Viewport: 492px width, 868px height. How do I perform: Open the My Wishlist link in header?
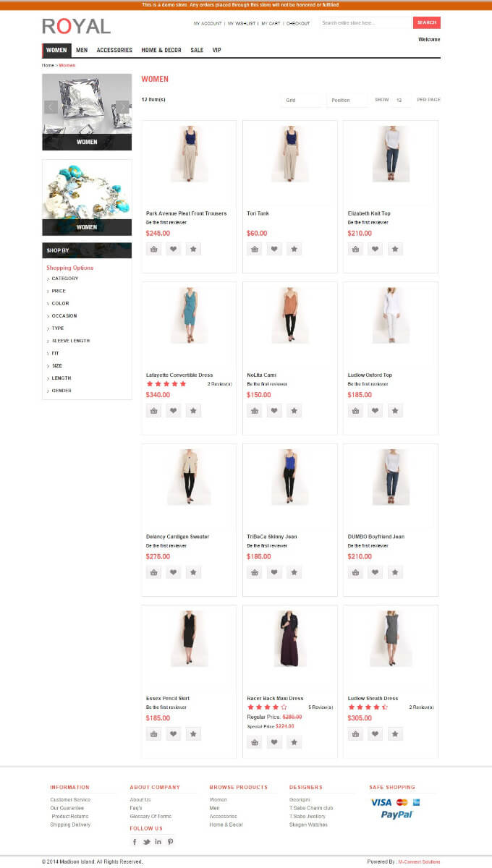[x=241, y=23]
